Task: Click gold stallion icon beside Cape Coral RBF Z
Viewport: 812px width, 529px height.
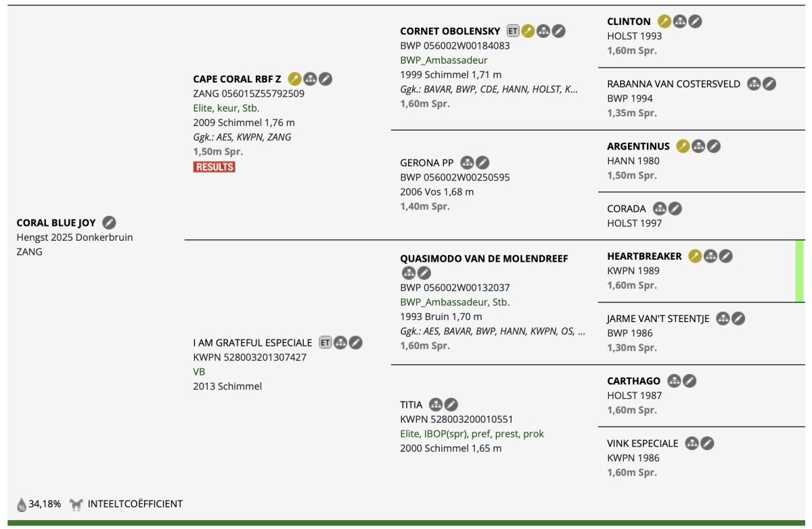Action: click(294, 79)
